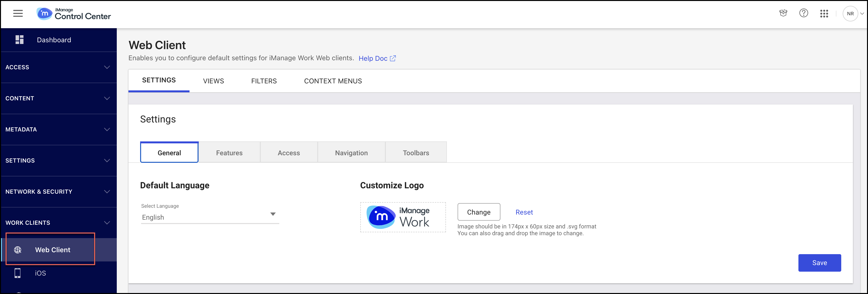This screenshot has height=294, width=868.
Task: Select the Navigation settings tab
Action: [x=351, y=152]
